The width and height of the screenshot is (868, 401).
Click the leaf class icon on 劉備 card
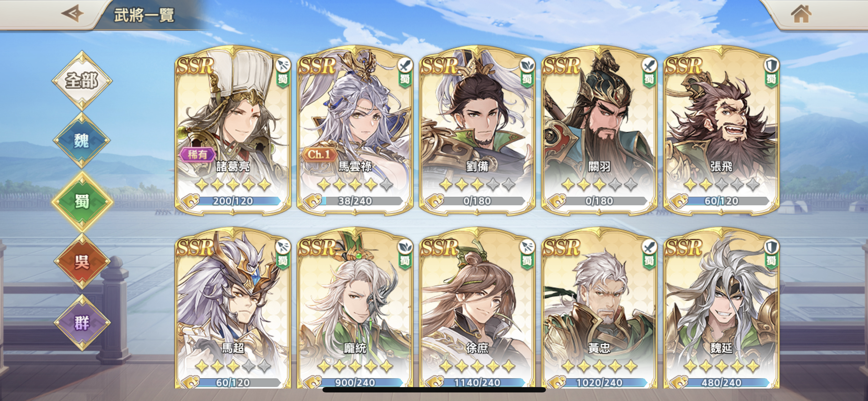[x=527, y=65]
